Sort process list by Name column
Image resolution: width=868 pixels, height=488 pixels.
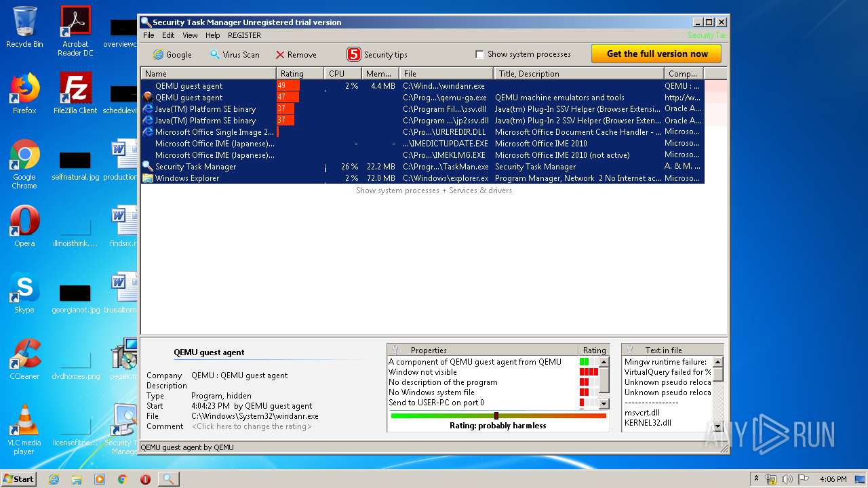coord(208,73)
